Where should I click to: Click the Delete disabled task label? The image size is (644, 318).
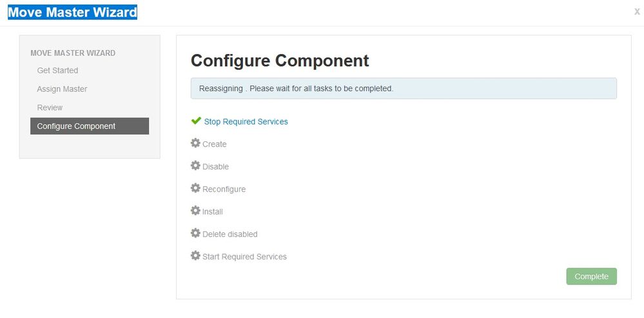230,234
